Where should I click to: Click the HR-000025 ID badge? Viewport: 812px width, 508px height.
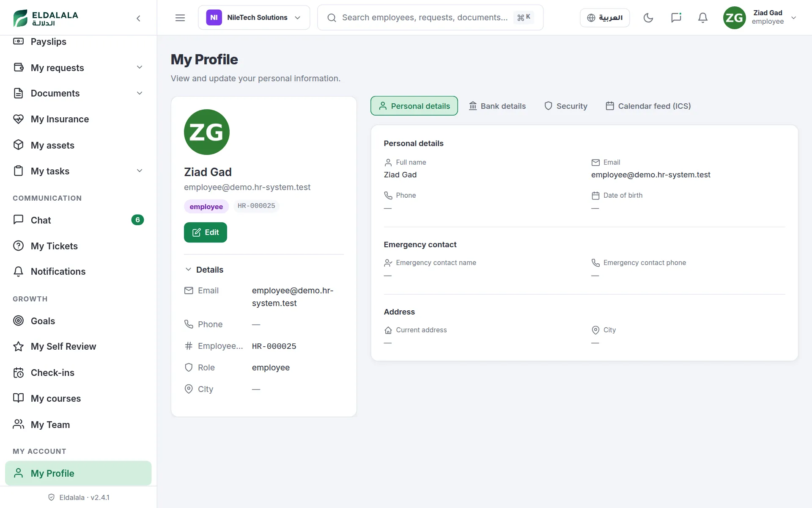point(256,206)
